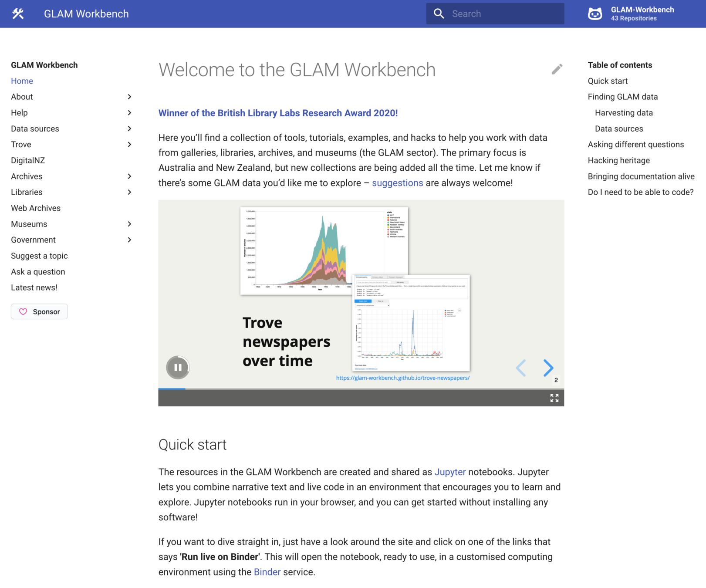This screenshot has width=706, height=588.
Task: Expand the Government section chevron
Action: pyautogui.click(x=129, y=240)
